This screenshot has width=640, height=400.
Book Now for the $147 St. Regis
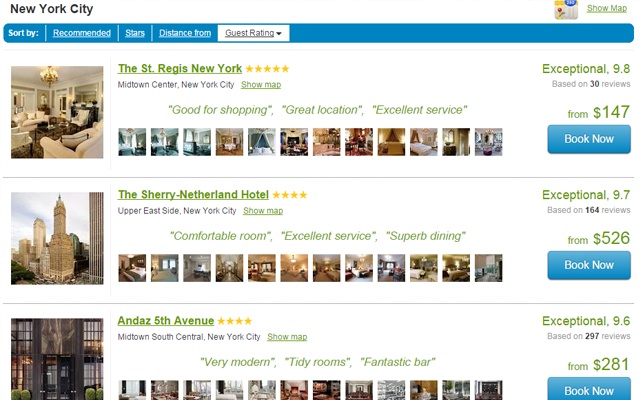click(x=589, y=139)
